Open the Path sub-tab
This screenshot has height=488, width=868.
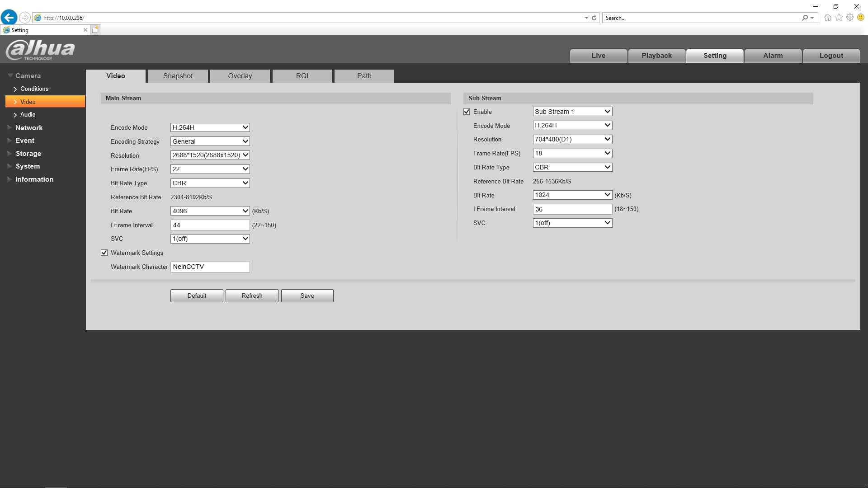click(364, 76)
